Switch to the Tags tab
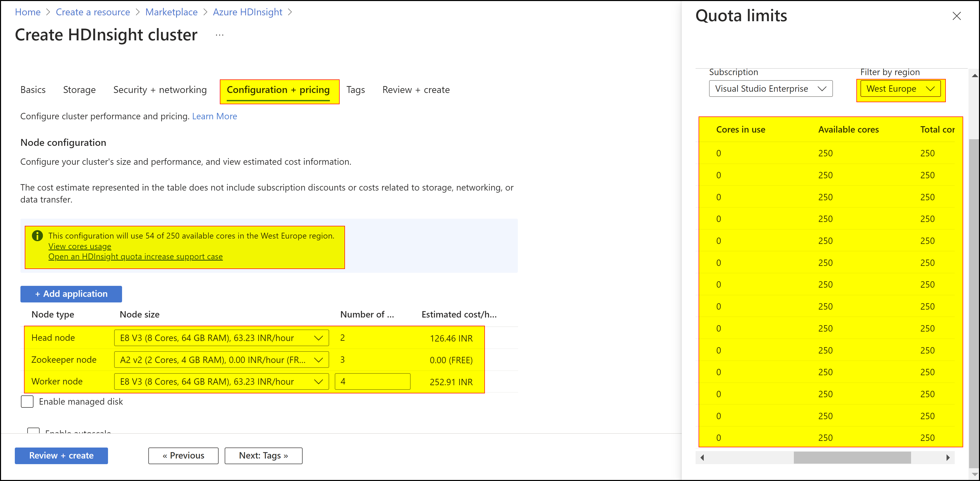This screenshot has height=481, width=980. (355, 90)
